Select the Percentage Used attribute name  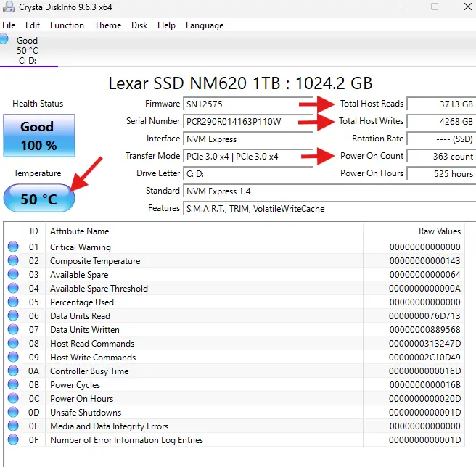tap(82, 302)
